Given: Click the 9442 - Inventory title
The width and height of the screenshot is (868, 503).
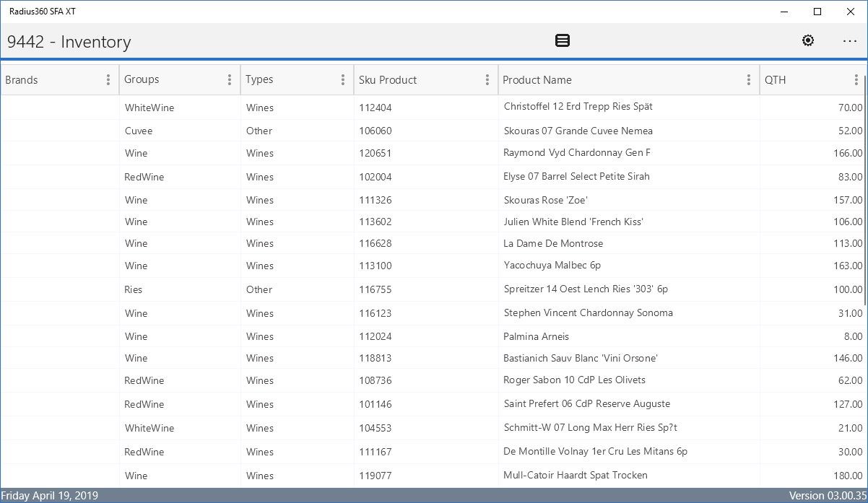Looking at the screenshot, I should tap(69, 42).
